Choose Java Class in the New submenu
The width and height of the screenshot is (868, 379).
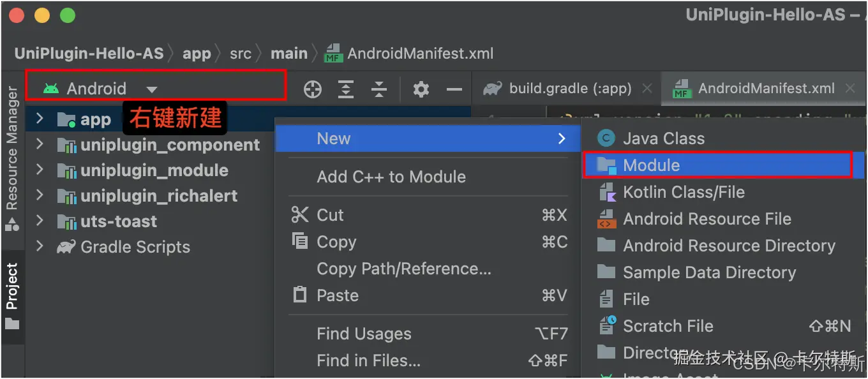(x=724, y=138)
